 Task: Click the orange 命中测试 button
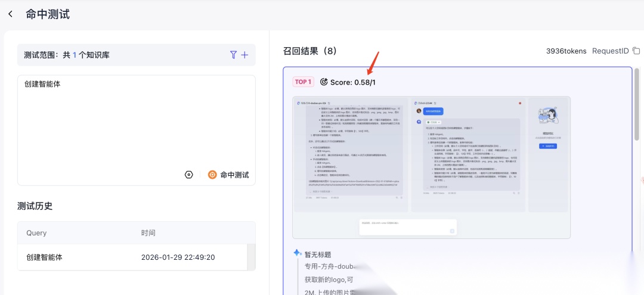(x=228, y=175)
